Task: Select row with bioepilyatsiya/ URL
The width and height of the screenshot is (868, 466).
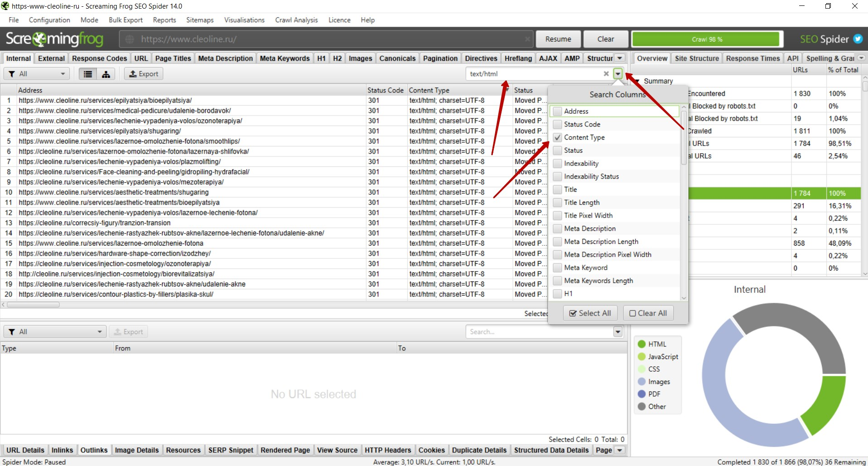Action: (105, 100)
